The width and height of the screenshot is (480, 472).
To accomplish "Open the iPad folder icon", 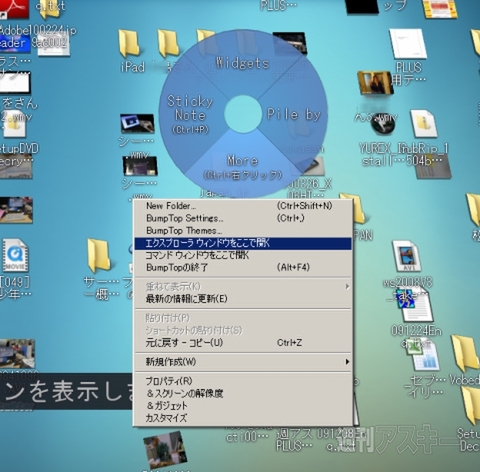I will 129,44.
